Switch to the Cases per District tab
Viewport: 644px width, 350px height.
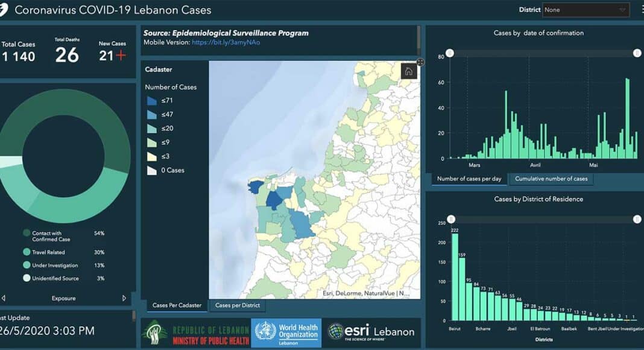(x=237, y=305)
